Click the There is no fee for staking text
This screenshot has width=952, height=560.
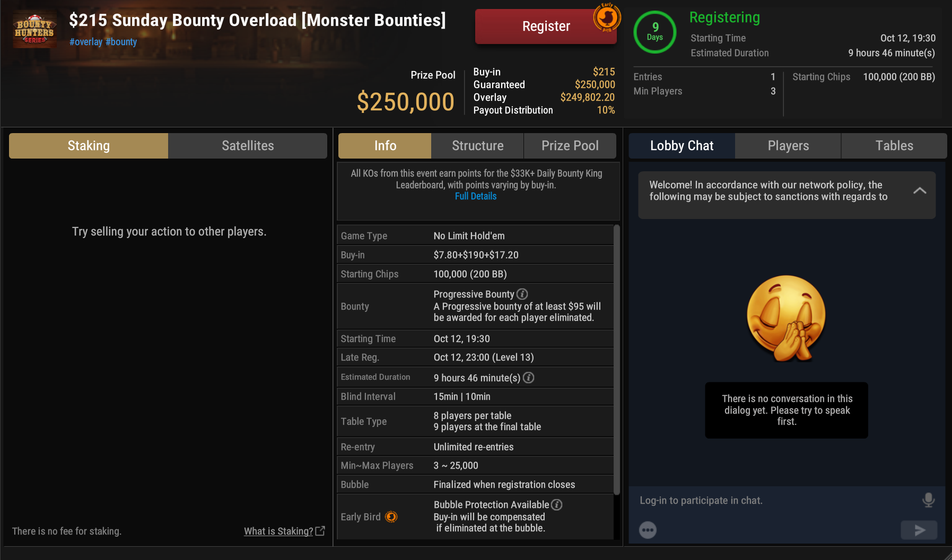(x=67, y=531)
